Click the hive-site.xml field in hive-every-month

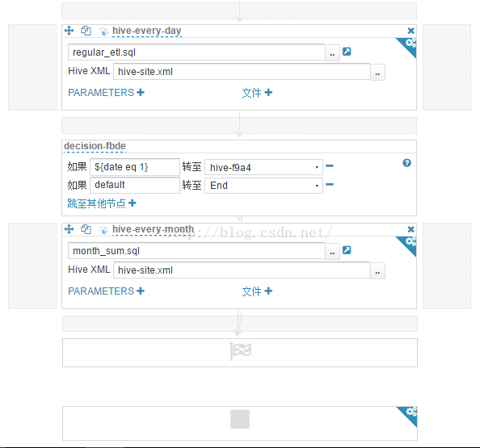click(x=242, y=270)
